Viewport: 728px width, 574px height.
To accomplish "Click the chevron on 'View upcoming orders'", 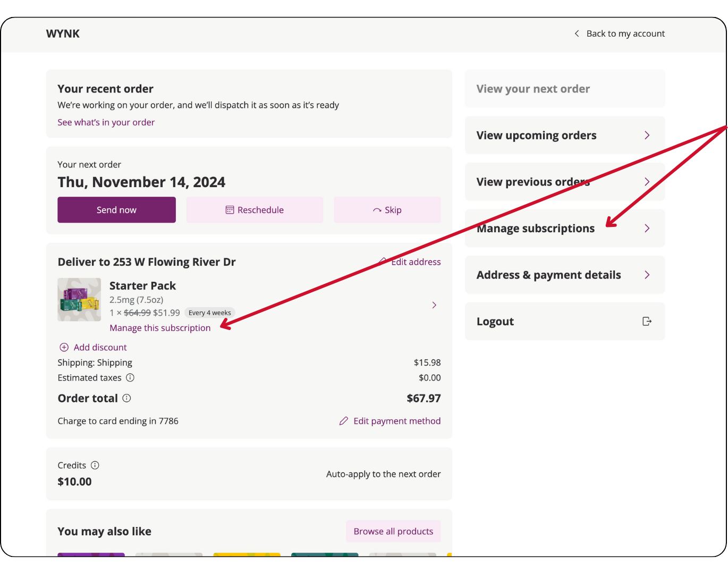I will click(647, 135).
